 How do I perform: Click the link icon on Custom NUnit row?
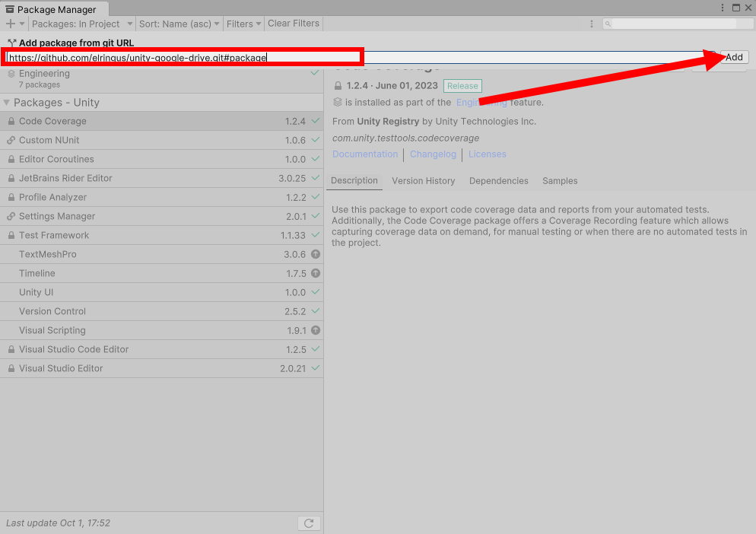click(x=11, y=141)
